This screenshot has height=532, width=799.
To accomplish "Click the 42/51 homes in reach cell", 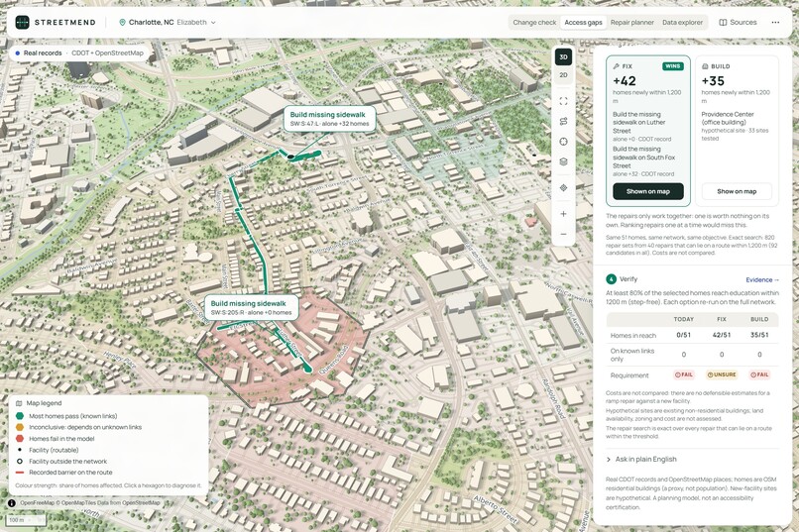I will [x=722, y=335].
